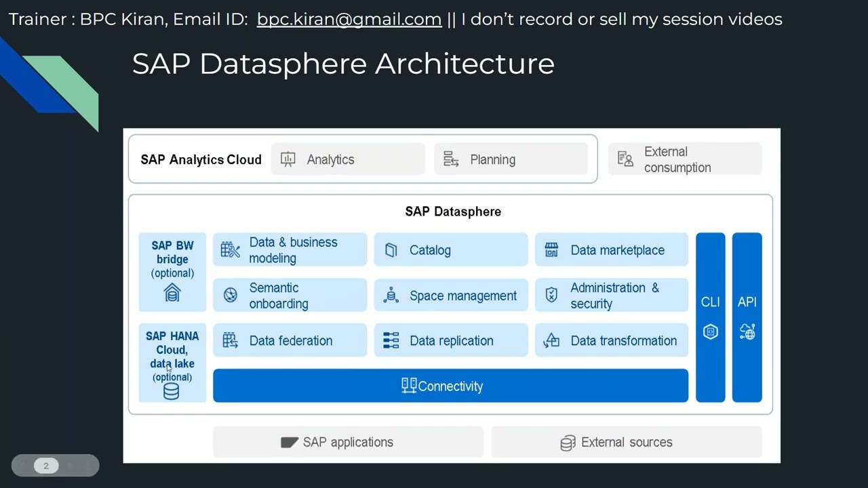Click the Catalog book icon
This screenshot has height=488, width=868.
[391, 250]
